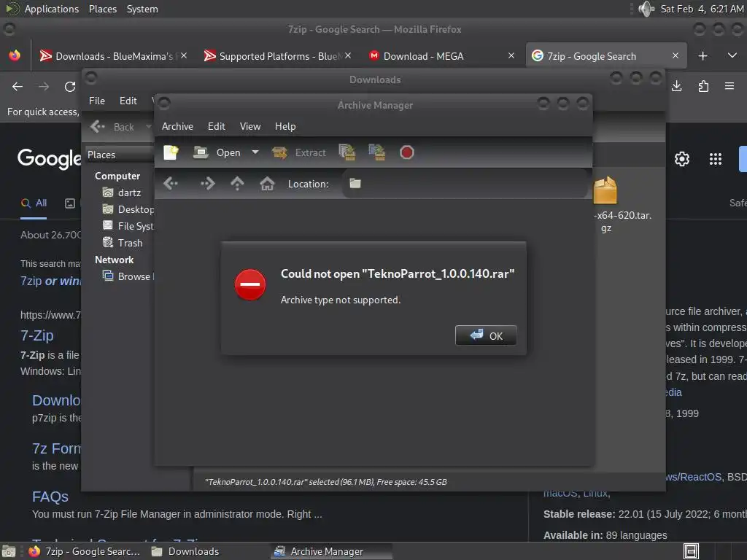Click workspace switcher in bottom panel
The image size is (747, 560).
coord(691,551)
